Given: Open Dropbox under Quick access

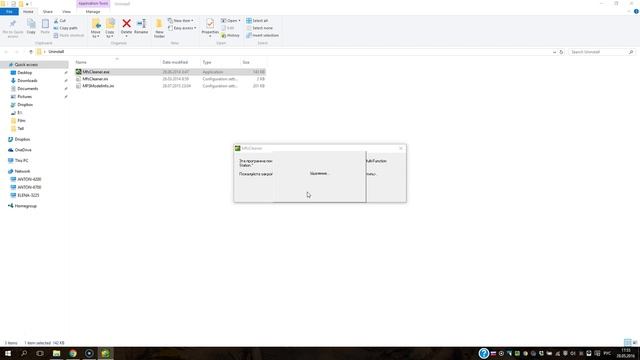Looking at the screenshot, I should coord(25,105).
